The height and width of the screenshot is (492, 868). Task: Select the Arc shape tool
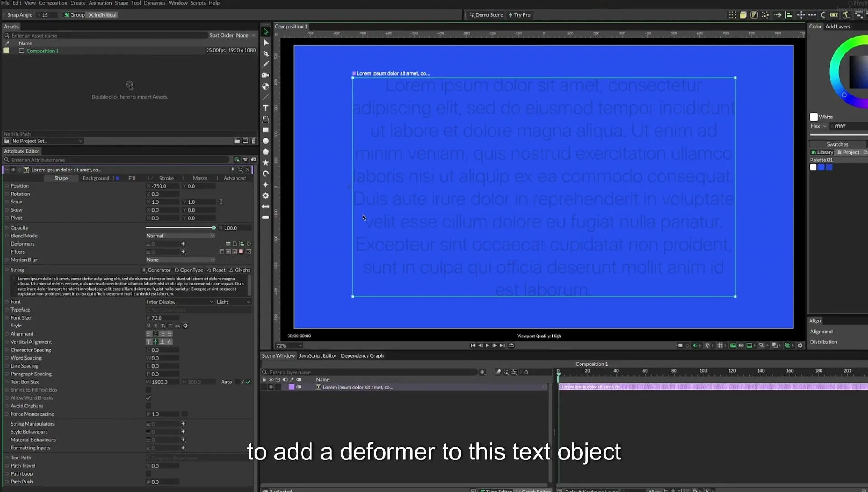pyautogui.click(x=266, y=174)
